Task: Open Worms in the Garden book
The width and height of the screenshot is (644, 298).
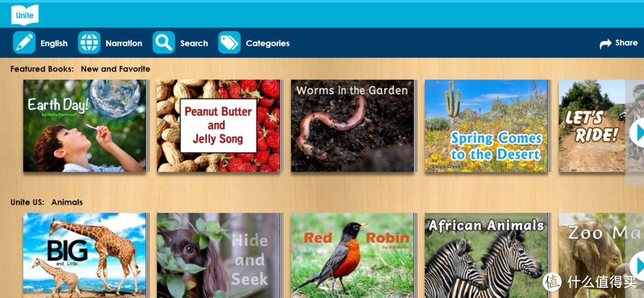Action: [352, 126]
